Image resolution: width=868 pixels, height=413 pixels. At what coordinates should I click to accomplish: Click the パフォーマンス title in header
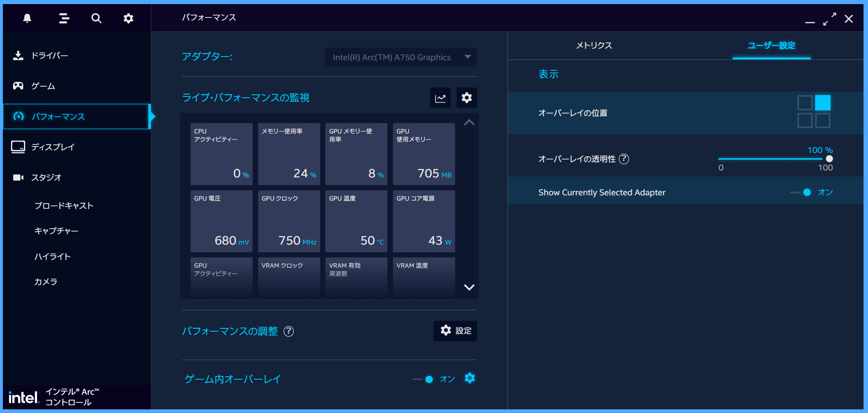click(x=209, y=17)
